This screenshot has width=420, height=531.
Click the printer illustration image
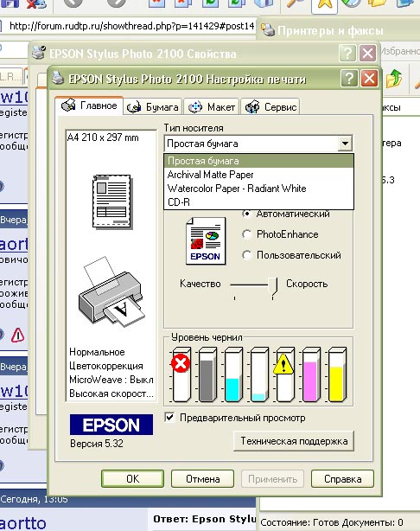[x=112, y=292]
